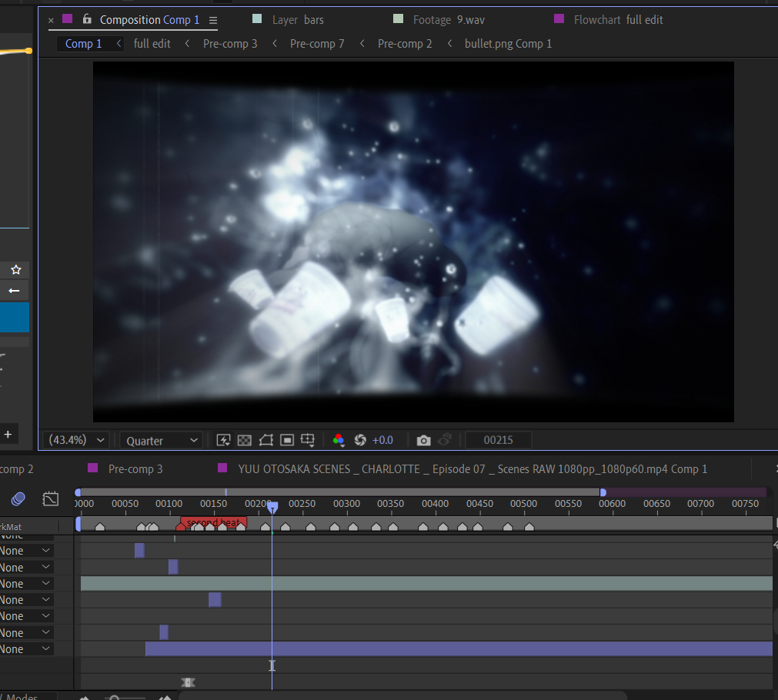Open the magnification ratio dropdown showing 43.4%
The image size is (778, 700).
pos(75,439)
